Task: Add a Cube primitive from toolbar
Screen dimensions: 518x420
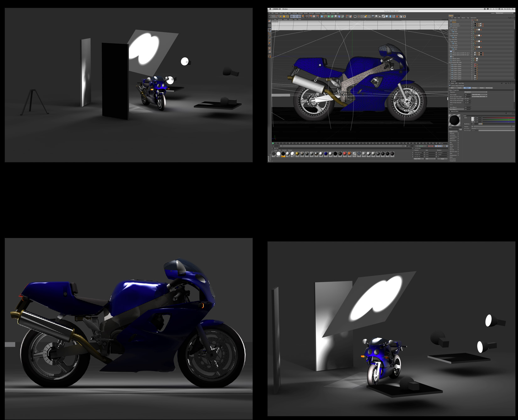Action: point(322,16)
